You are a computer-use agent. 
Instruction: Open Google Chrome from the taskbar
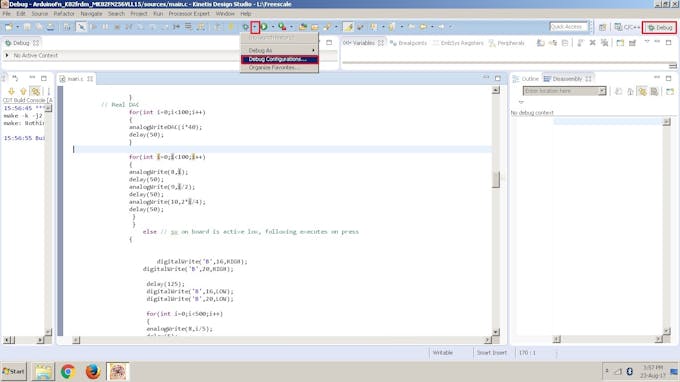[x=68, y=372]
